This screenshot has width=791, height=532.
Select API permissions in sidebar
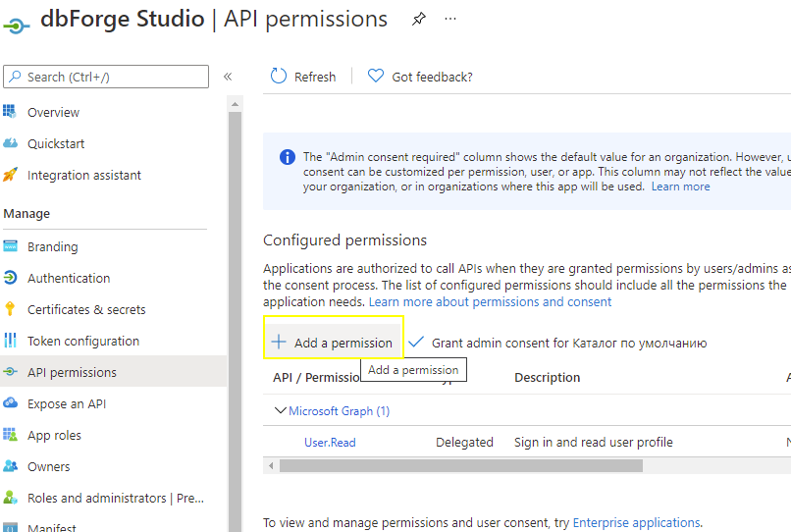114,373
